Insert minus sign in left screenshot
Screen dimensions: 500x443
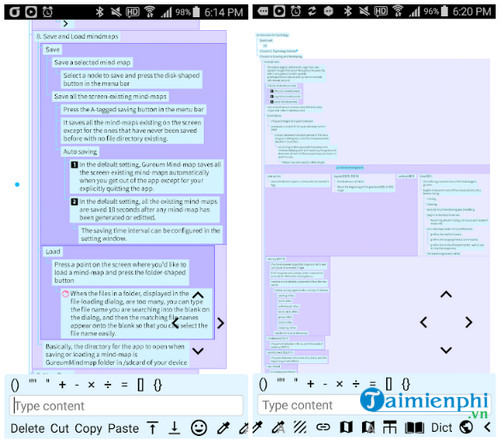(77, 385)
